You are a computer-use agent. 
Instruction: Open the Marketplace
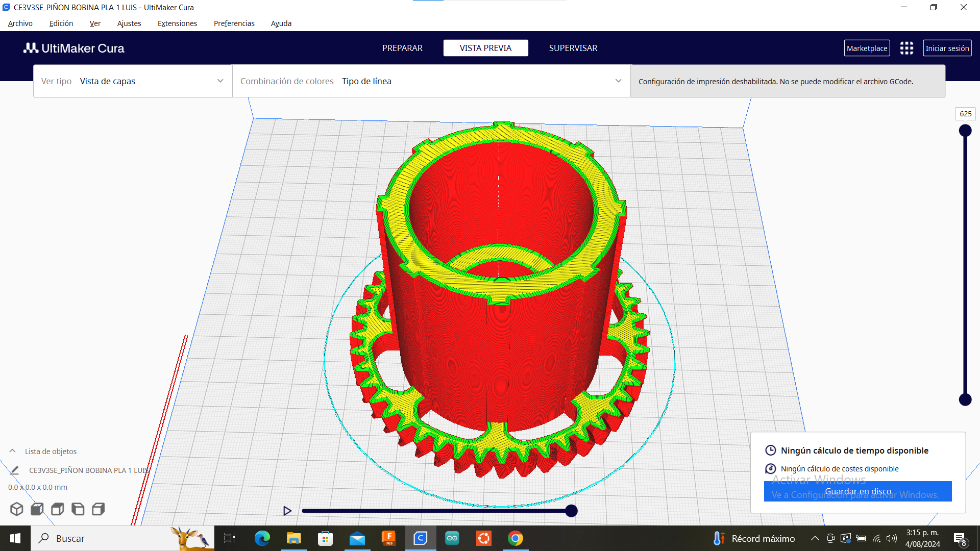pos(867,48)
